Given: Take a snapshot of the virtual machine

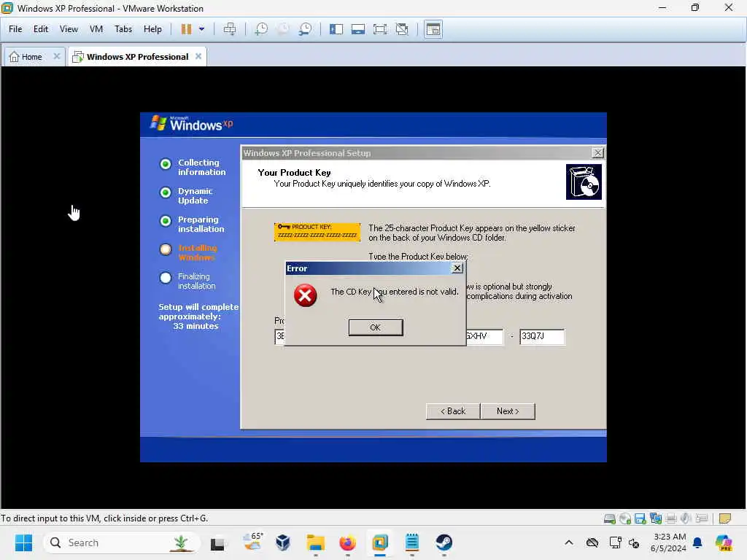Looking at the screenshot, I should point(261,29).
